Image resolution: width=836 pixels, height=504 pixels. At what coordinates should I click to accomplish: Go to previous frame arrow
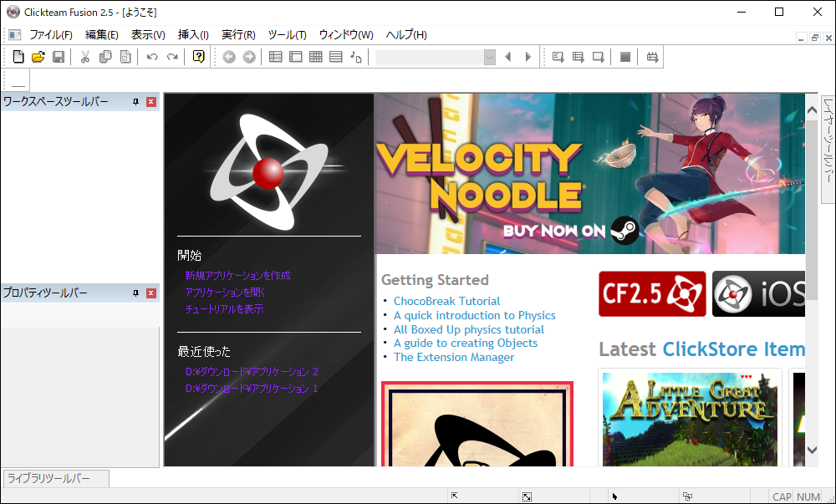507,57
